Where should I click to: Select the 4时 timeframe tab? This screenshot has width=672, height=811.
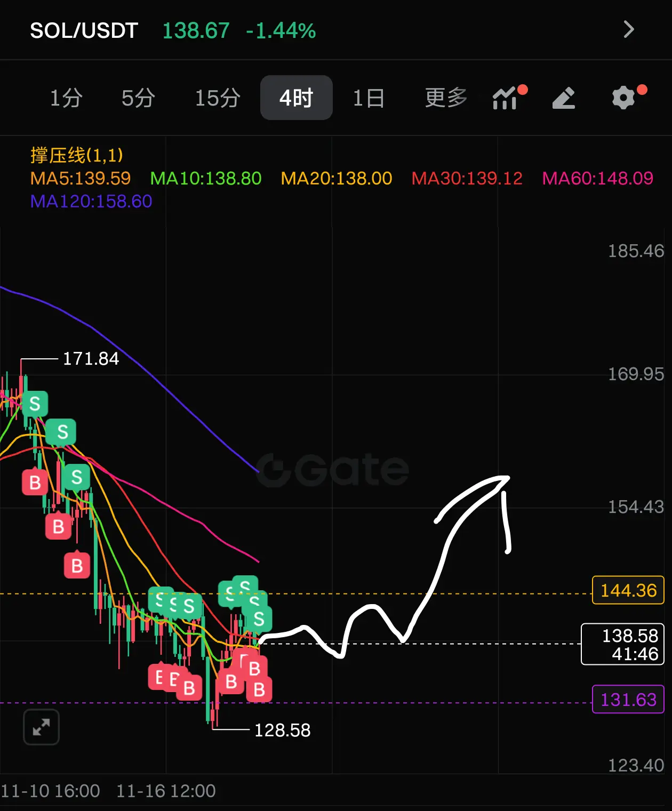(x=297, y=98)
